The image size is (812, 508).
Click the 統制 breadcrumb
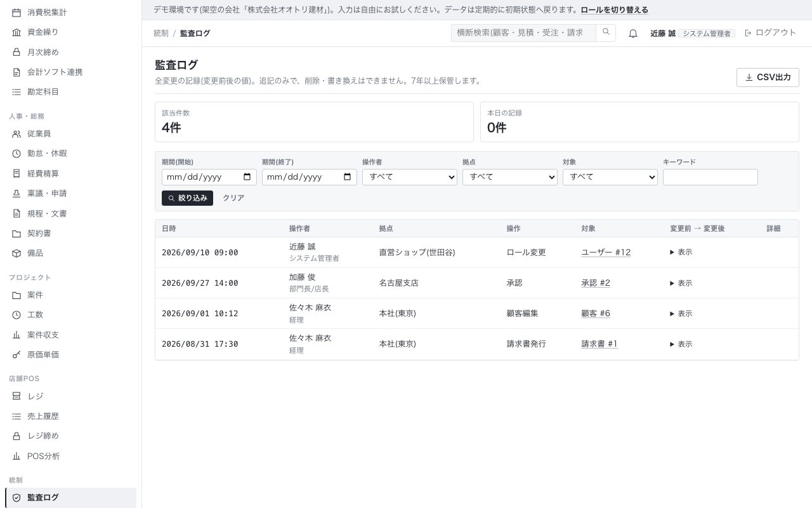(161, 33)
